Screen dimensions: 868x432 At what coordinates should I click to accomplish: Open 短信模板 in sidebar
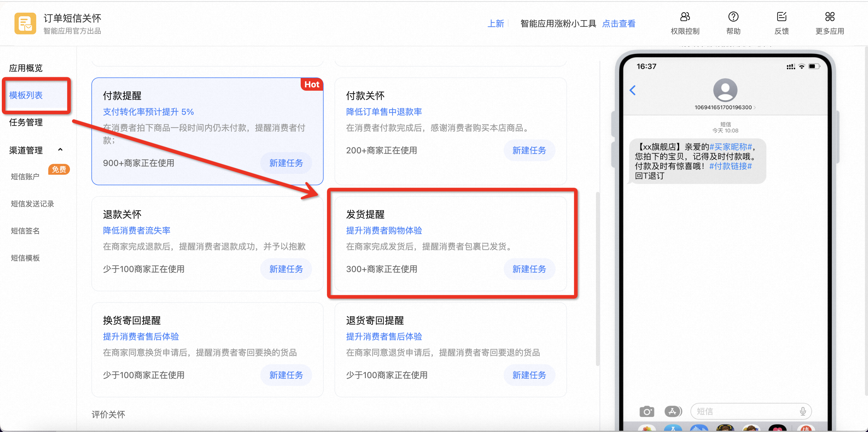[x=25, y=258]
